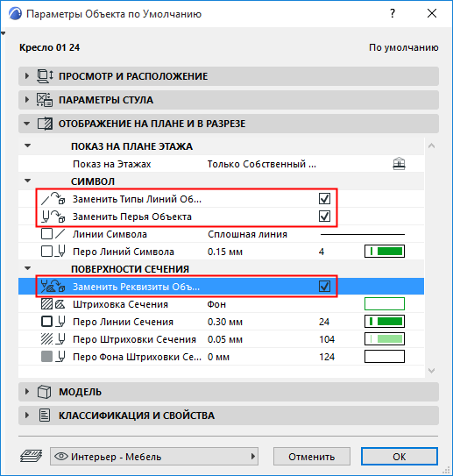
Task: Click the Отменить button
Action: click(x=312, y=456)
